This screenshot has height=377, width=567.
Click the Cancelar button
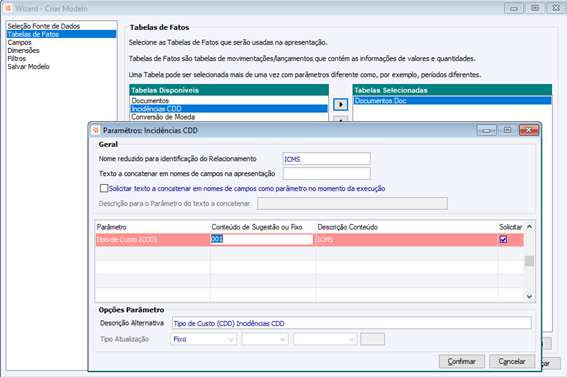(512, 361)
